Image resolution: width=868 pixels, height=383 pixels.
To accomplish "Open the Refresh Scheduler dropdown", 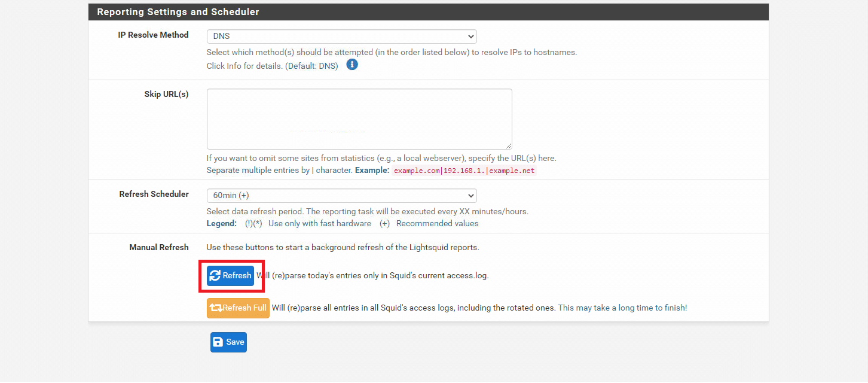I will (x=341, y=196).
